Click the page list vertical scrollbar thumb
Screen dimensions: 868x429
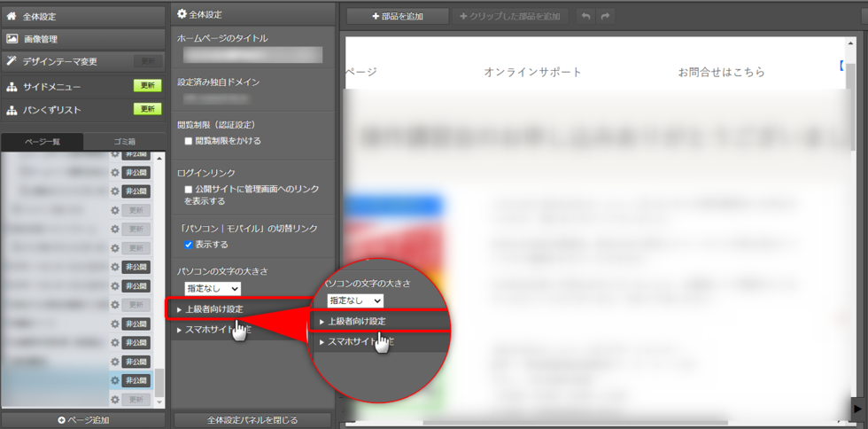pyautogui.click(x=159, y=383)
